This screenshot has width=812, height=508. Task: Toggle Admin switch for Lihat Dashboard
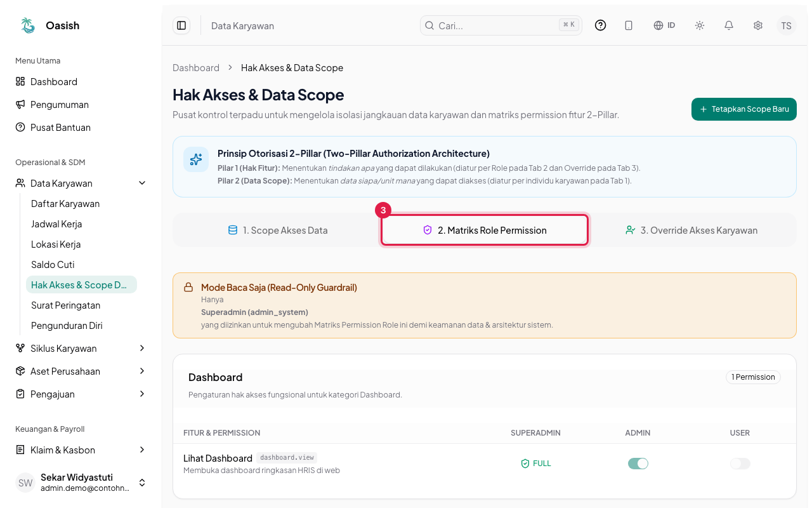pyautogui.click(x=638, y=464)
